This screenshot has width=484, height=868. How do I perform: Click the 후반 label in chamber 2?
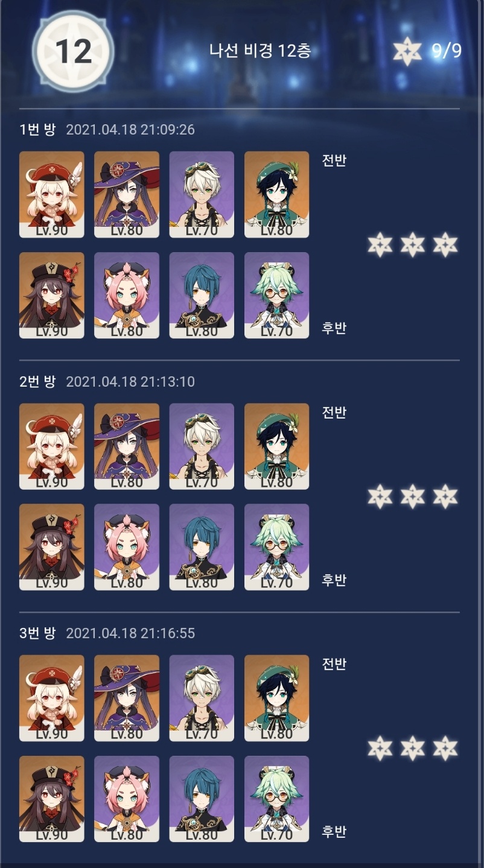[x=334, y=580]
